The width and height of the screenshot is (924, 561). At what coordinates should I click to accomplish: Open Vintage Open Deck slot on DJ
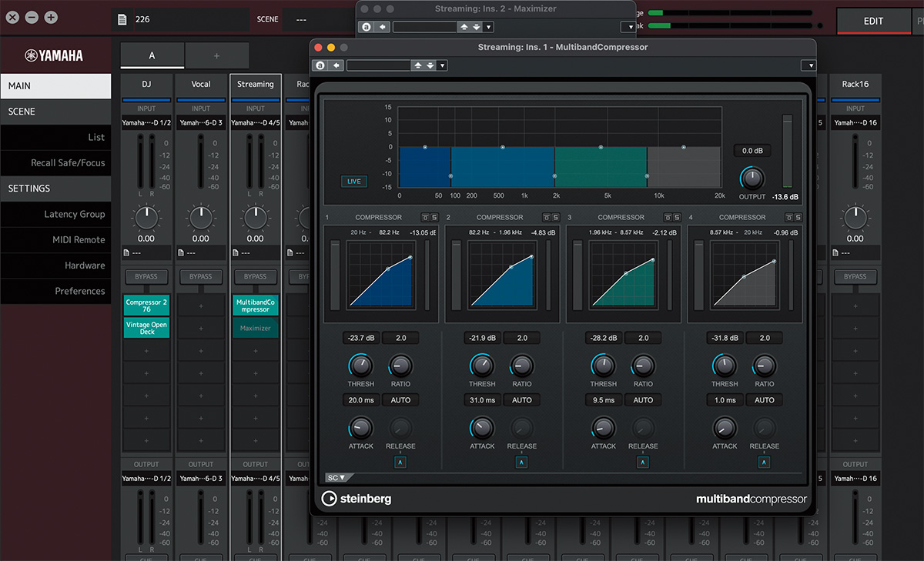[146, 328]
